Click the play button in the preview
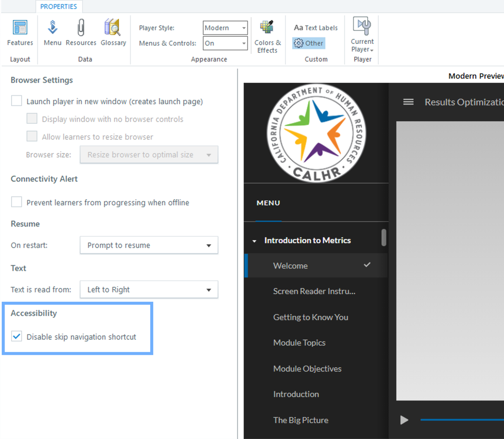Viewport: 504px width, 439px height. coord(404,420)
